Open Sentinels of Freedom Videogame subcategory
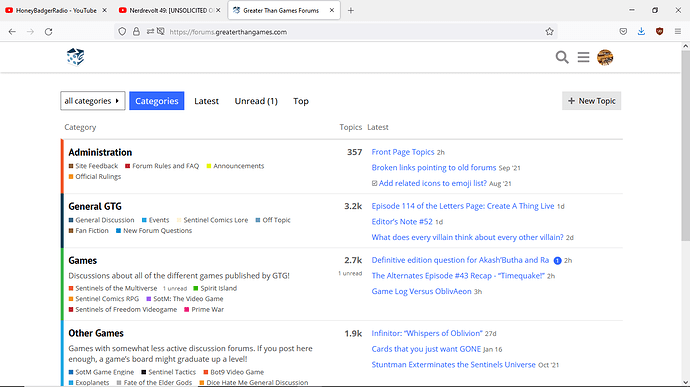This screenshot has width=690, height=387. [x=123, y=310]
